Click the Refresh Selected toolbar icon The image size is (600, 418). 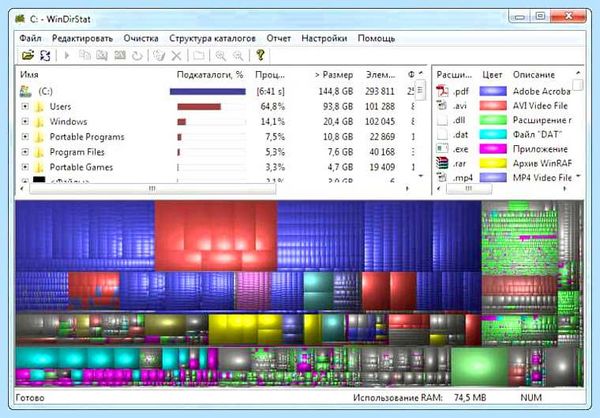pos(137,56)
